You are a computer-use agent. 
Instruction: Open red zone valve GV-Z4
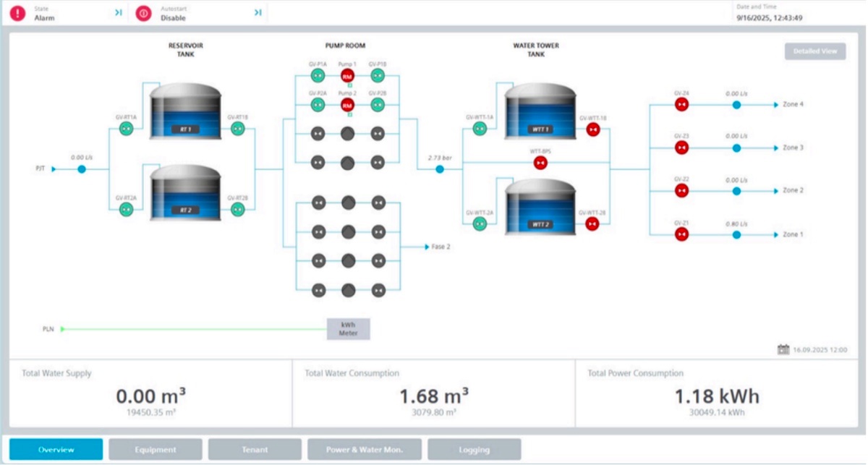(x=681, y=105)
